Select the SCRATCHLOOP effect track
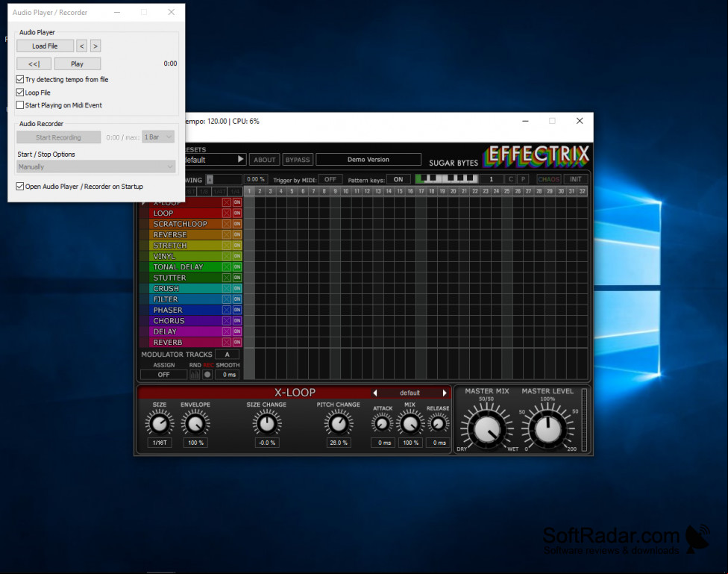The image size is (728, 574). tap(185, 224)
